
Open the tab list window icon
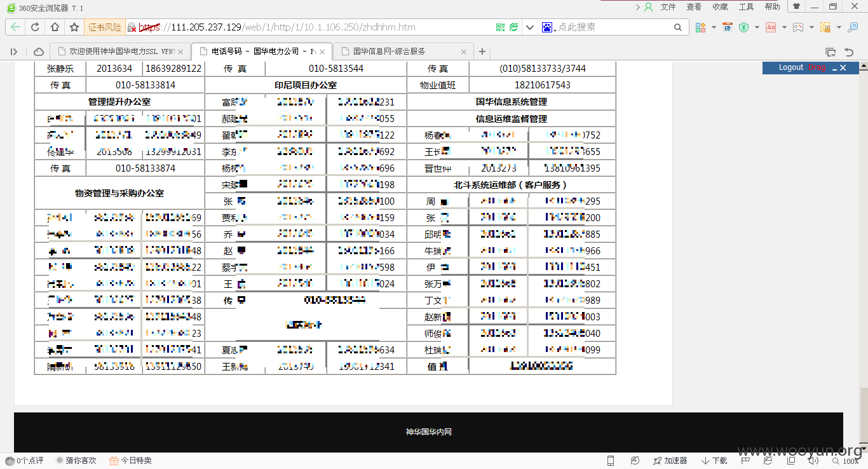(830, 51)
